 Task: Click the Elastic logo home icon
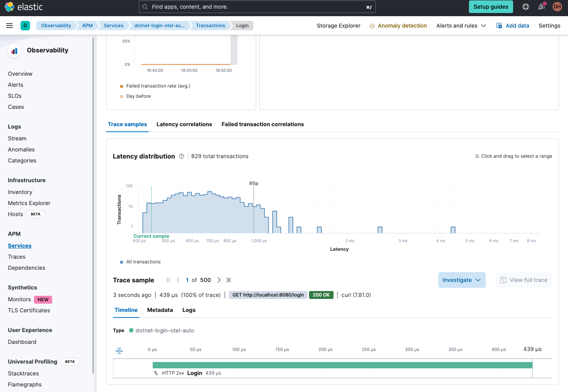tap(9, 7)
